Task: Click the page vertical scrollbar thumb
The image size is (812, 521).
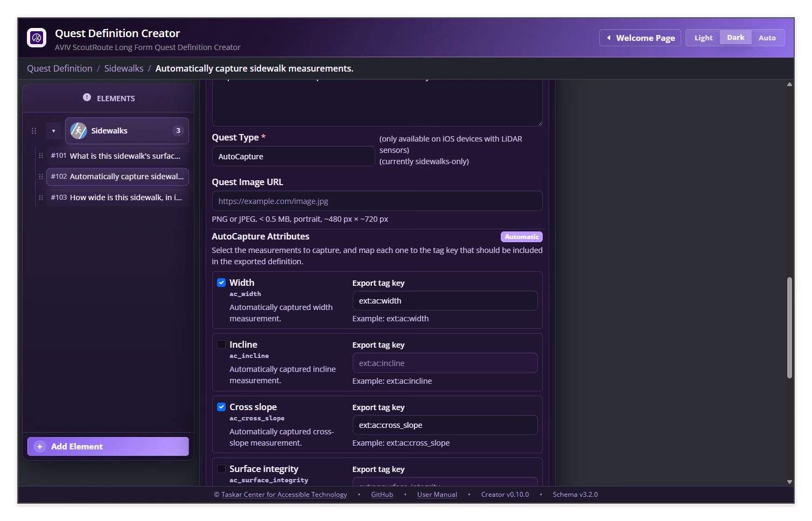Action: 789,328
